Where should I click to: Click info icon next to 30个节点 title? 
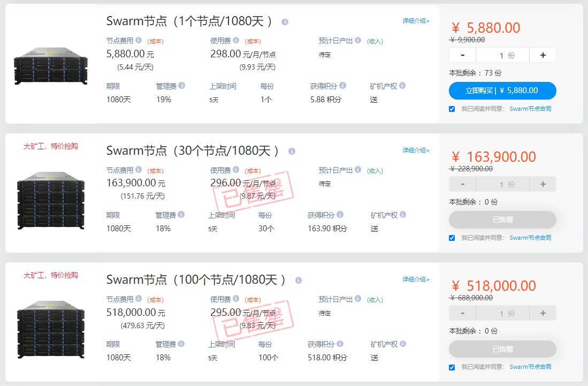point(292,151)
